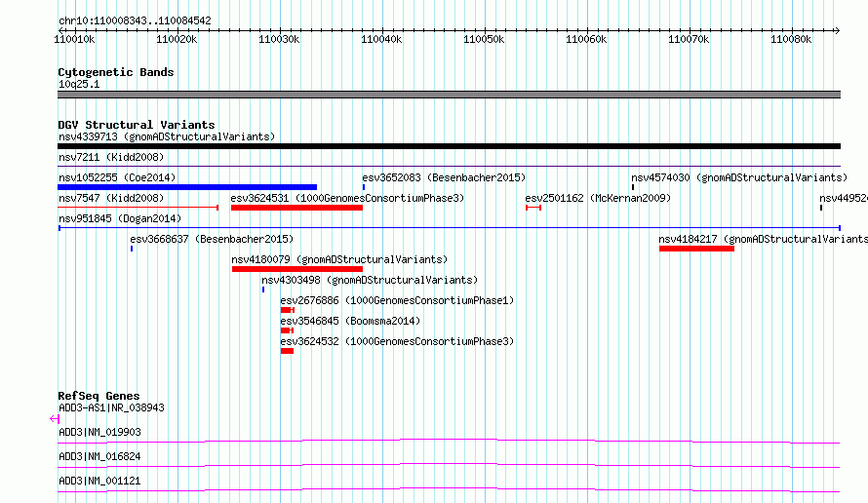Click the ADD3 NM_001121 transcript line
Image resolution: width=868 pixels, height=503 pixels.
point(449,489)
